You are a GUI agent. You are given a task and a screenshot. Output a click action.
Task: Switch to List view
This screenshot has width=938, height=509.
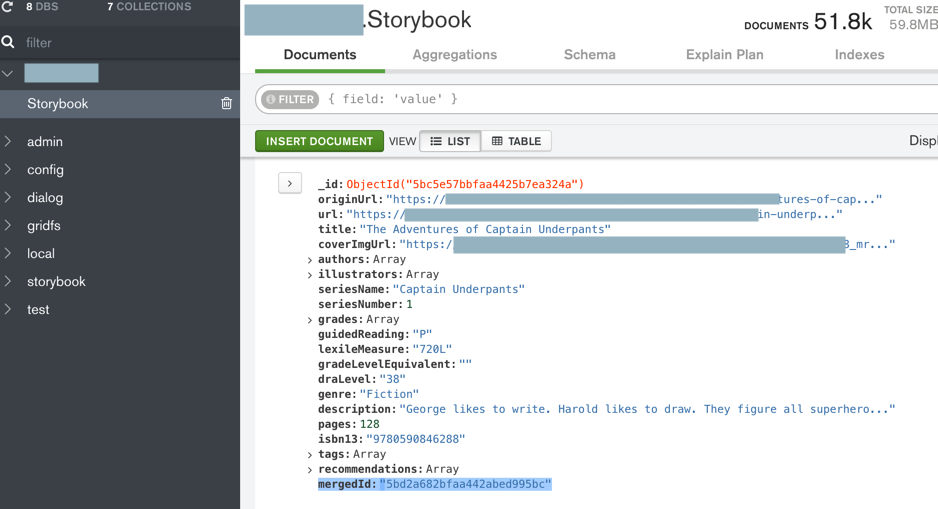[450, 141]
